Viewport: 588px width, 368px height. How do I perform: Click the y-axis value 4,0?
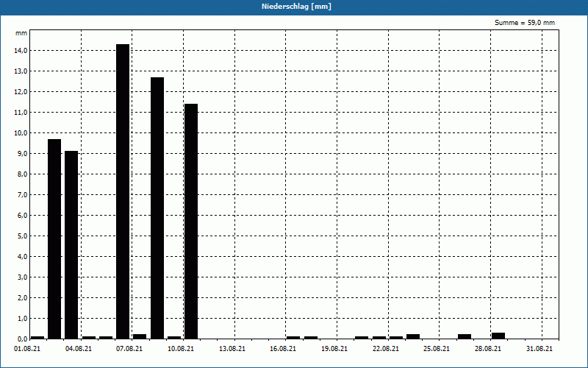(22, 257)
